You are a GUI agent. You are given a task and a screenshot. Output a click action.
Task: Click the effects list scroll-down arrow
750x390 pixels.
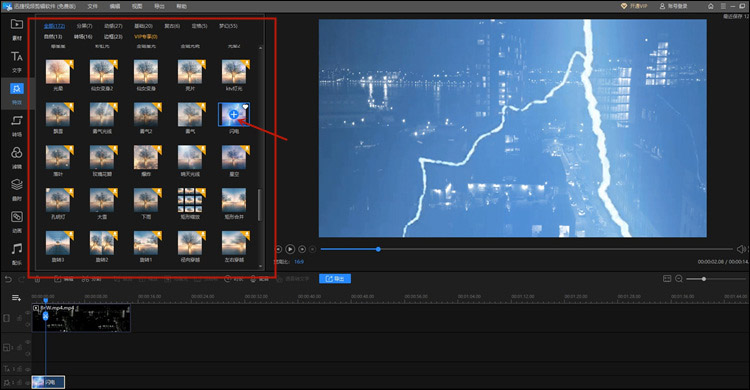(260, 266)
